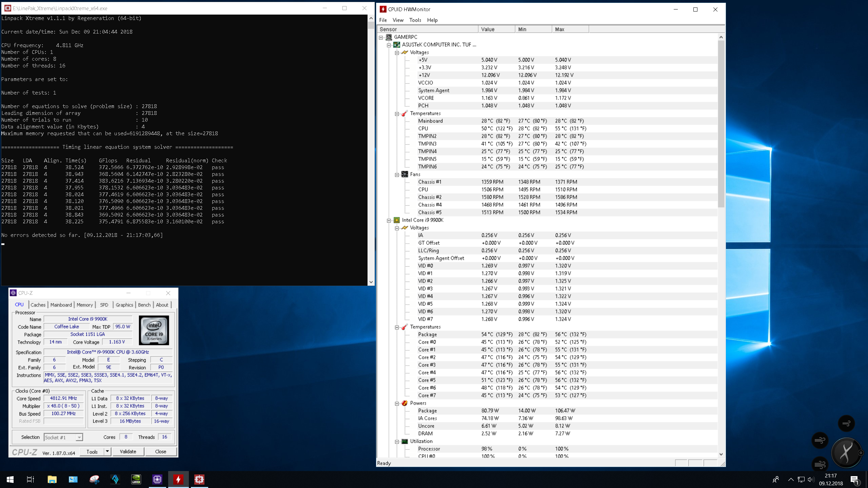Viewport: 868px width, 488px height.
Task: Open the NVIDIA taskbar icon
Action: (136, 480)
